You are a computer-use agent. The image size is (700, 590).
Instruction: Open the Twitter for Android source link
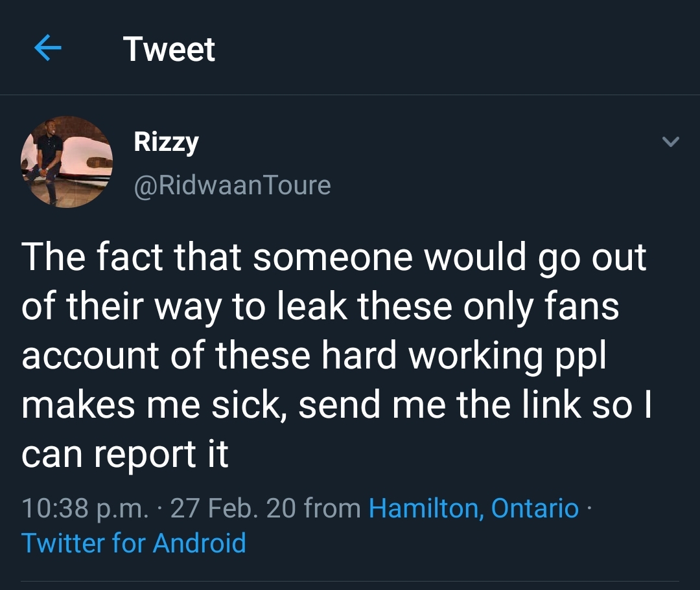point(134,542)
